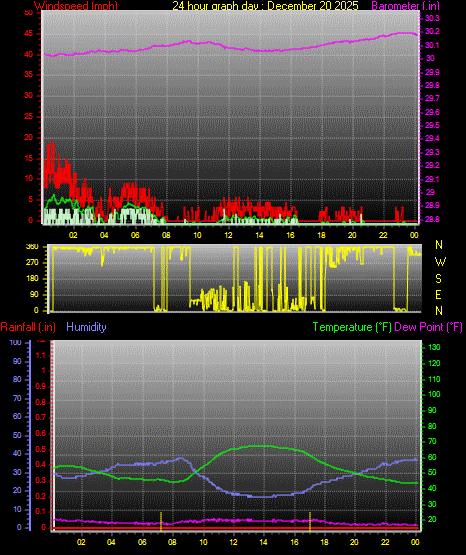The height and width of the screenshot is (555, 466).
Task: Select the '24 hour graph day : December 20 2025' heading
Action: click(x=265, y=5)
